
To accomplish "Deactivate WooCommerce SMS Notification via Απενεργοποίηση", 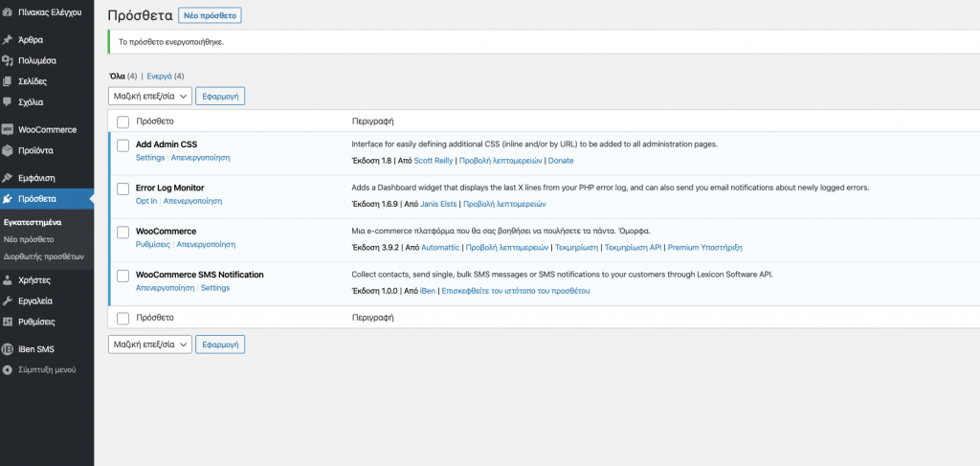I will 165,288.
